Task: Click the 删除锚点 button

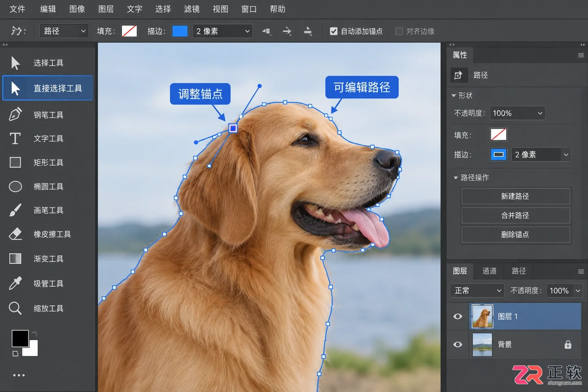Action: click(516, 235)
